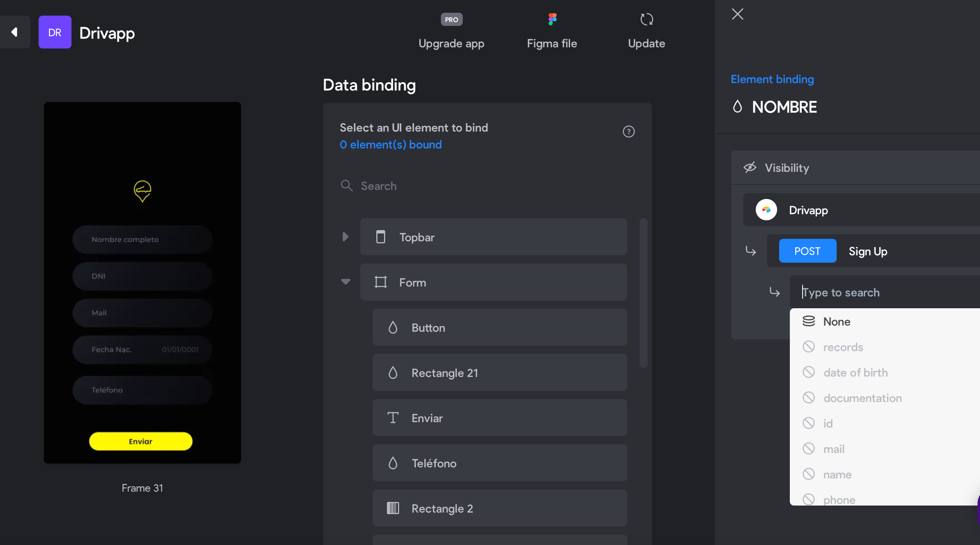Choose date of birth option
This screenshot has width=980, height=545.
click(885, 372)
